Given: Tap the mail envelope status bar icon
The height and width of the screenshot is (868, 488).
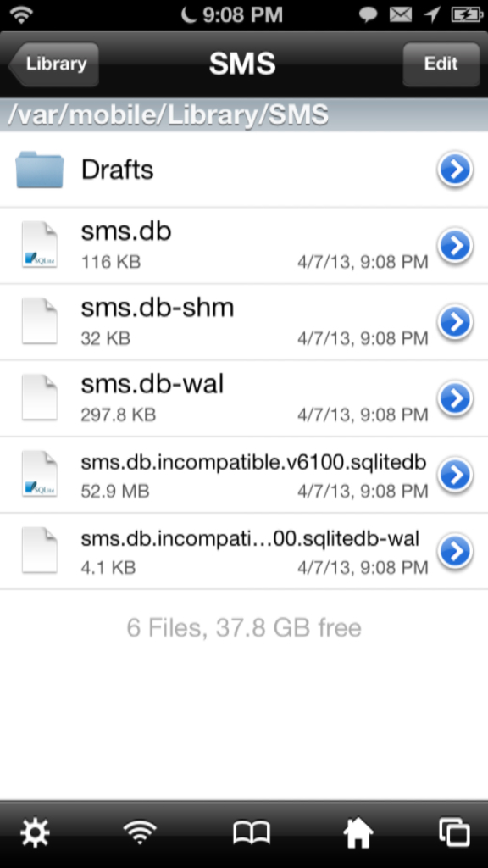Looking at the screenshot, I should (400, 15).
